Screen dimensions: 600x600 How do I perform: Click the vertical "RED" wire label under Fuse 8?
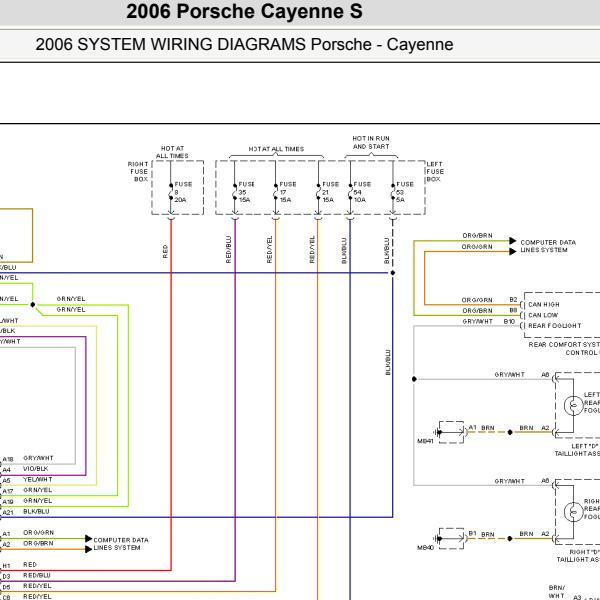pyautogui.click(x=165, y=251)
